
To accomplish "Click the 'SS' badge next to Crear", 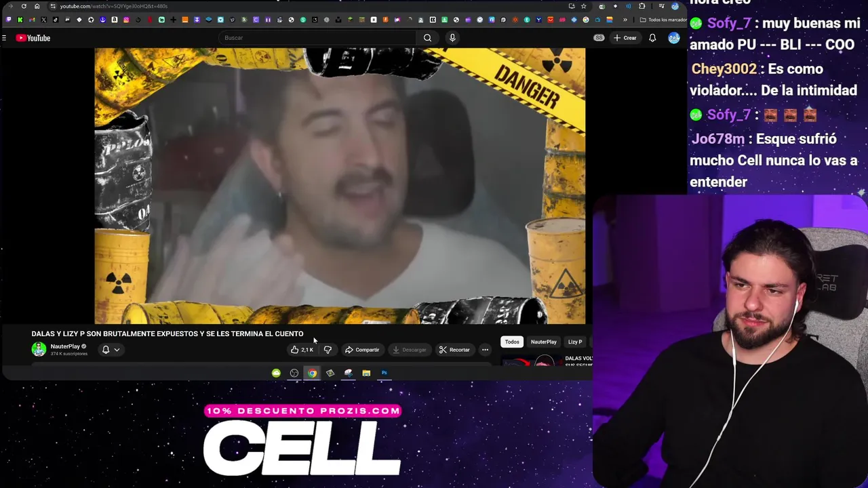I will (x=599, y=38).
